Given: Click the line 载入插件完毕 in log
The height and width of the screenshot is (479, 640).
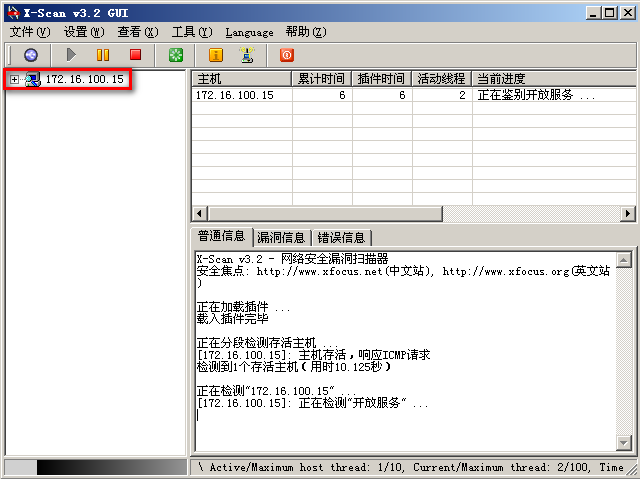Looking at the screenshot, I should (233, 318).
